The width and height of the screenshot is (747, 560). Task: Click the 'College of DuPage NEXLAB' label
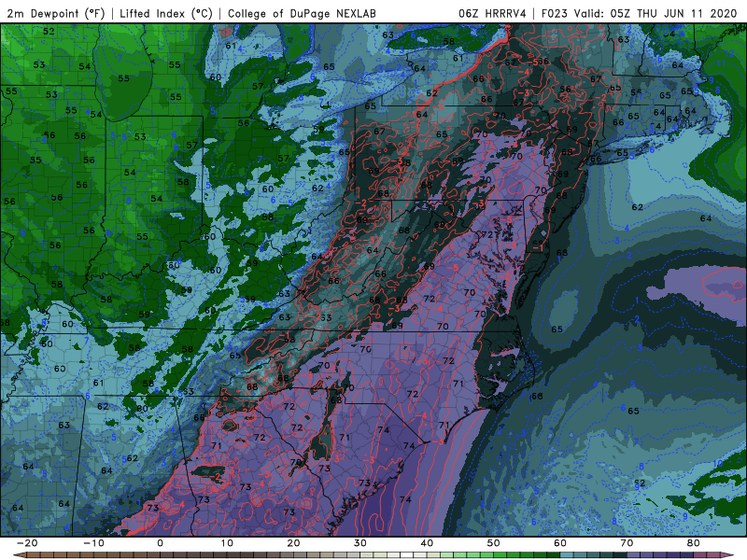tap(302, 13)
